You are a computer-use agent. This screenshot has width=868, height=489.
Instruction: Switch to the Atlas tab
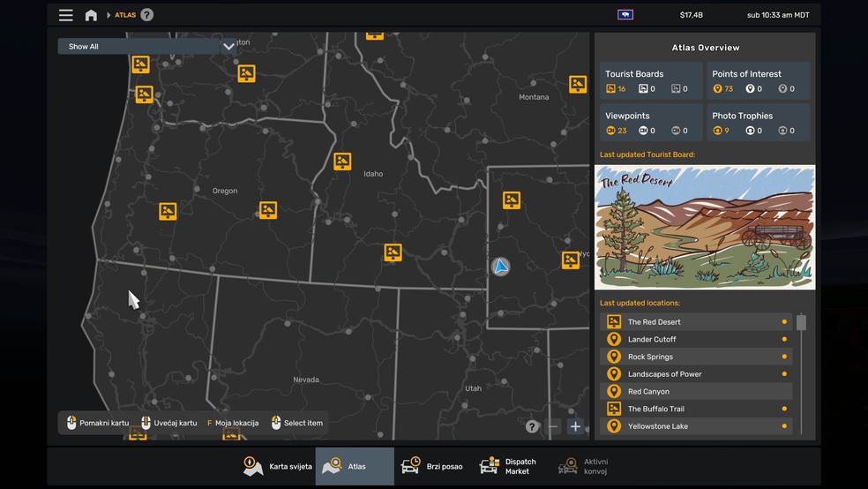(355, 466)
